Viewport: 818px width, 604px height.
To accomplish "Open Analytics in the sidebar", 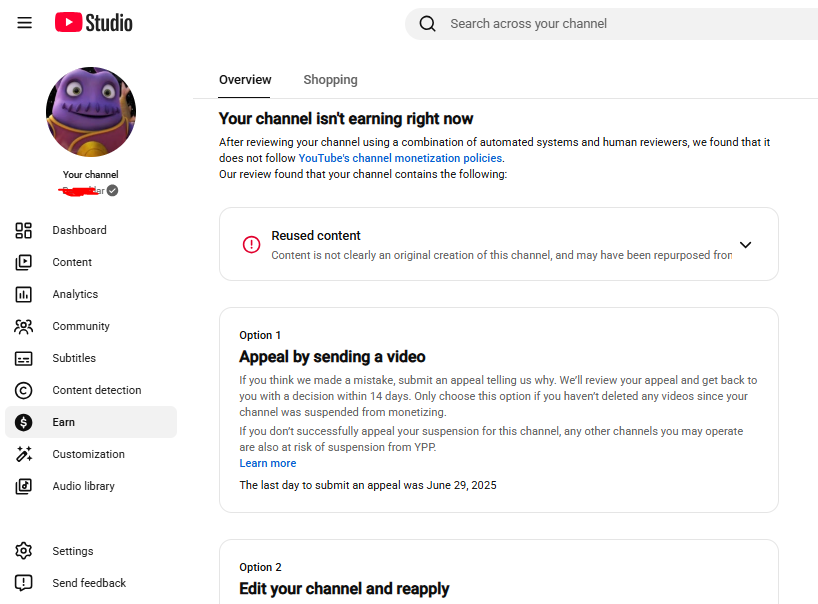I will (x=91, y=294).
